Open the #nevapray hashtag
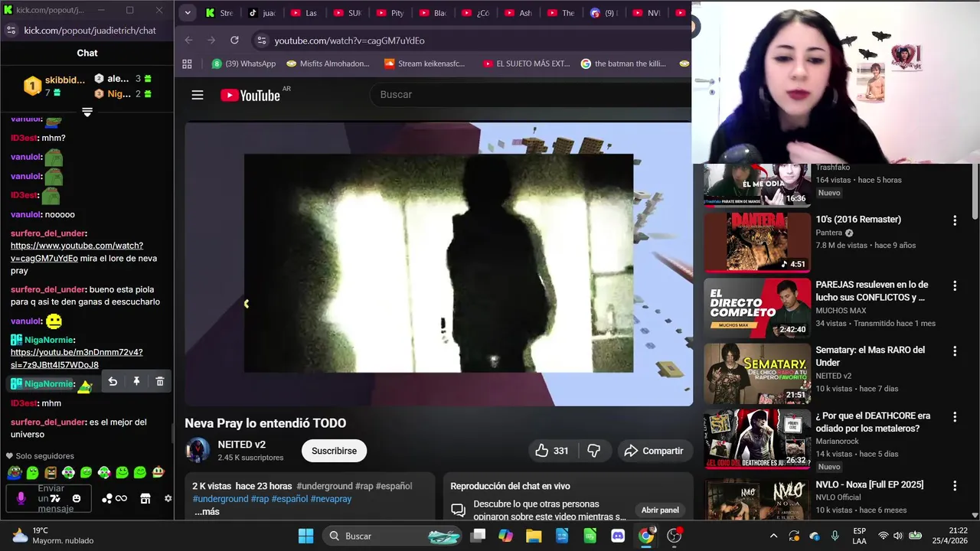Screen dimensions: 980x551 coord(331,498)
